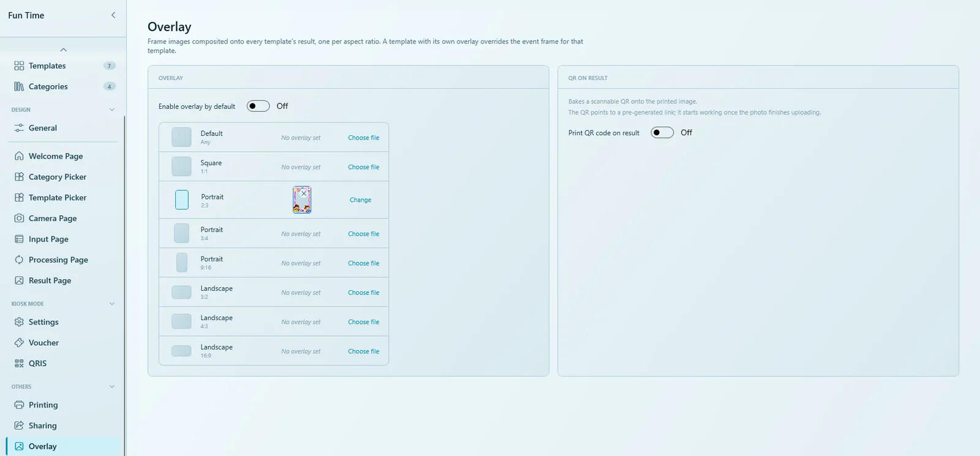This screenshot has width=980, height=456.
Task: Click the Landscape 16:9 aspect placeholder icon
Action: tap(181, 351)
